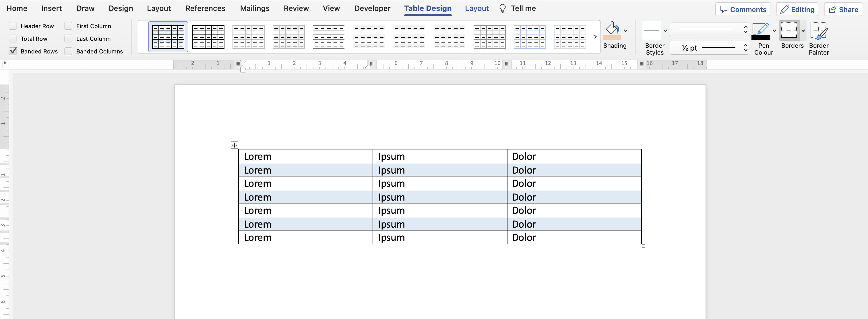Enable the First Column checkbox
Image resolution: width=868 pixels, height=319 pixels.
[68, 26]
